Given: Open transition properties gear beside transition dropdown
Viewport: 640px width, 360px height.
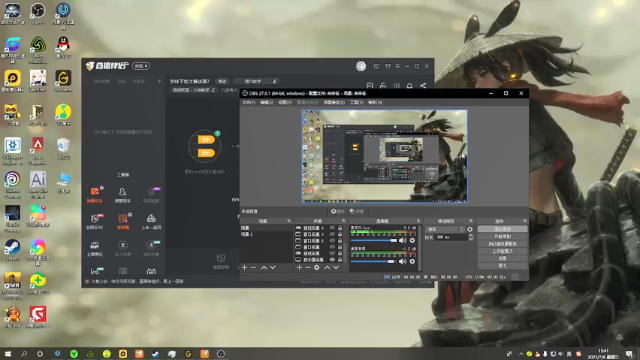Looking at the screenshot, I should 470,229.
